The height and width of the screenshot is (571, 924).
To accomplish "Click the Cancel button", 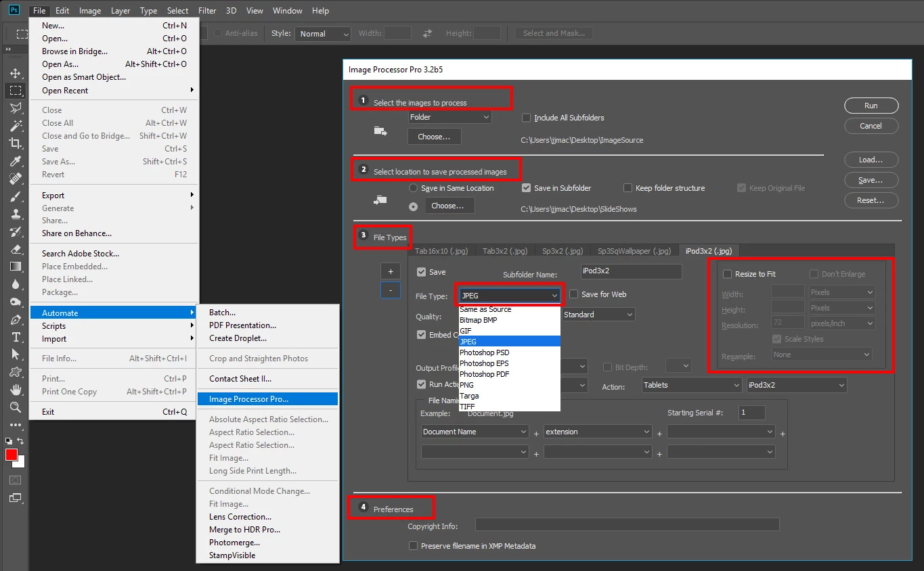I will tap(871, 126).
